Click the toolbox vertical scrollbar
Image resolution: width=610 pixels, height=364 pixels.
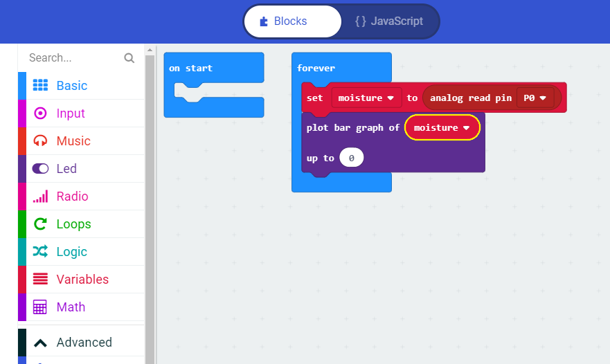coord(150,208)
